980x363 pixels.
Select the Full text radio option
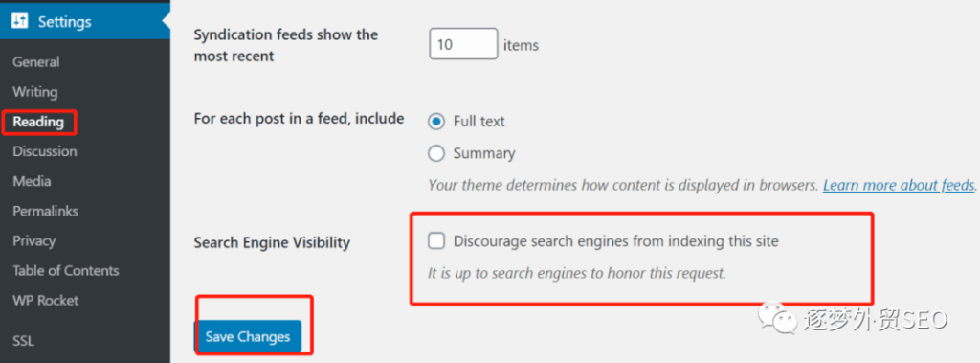436,122
